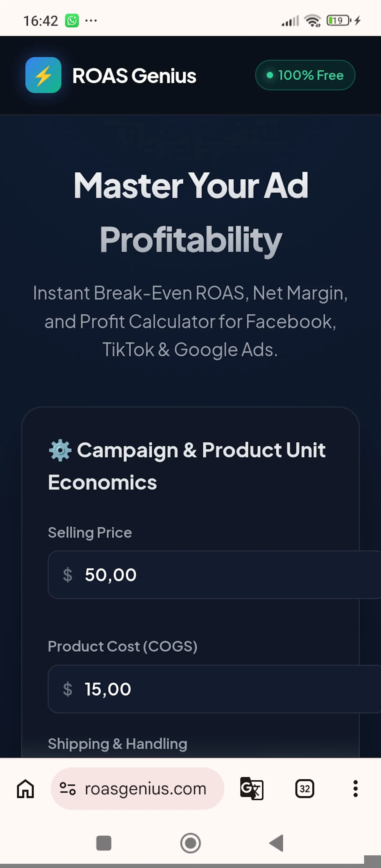Tap the Shipping & Handling label

[118, 744]
